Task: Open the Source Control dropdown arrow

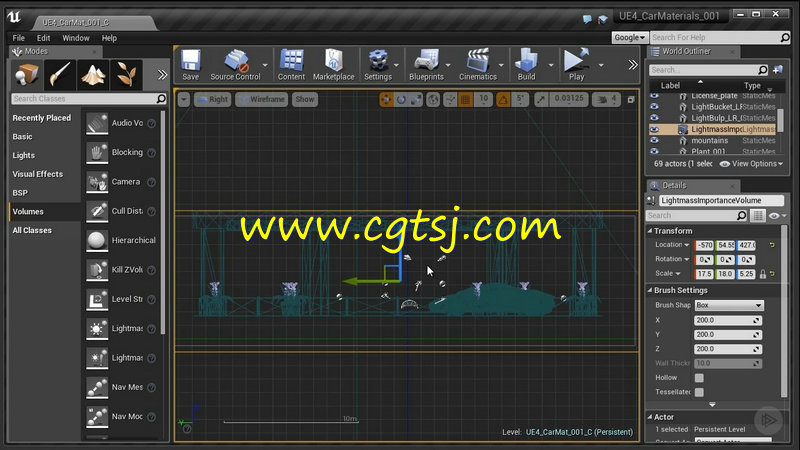Action: pyautogui.click(x=265, y=65)
